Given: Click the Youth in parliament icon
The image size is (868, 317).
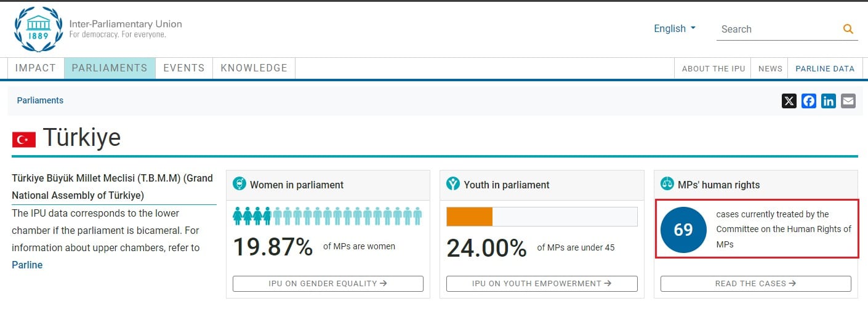Looking at the screenshot, I should (x=453, y=184).
